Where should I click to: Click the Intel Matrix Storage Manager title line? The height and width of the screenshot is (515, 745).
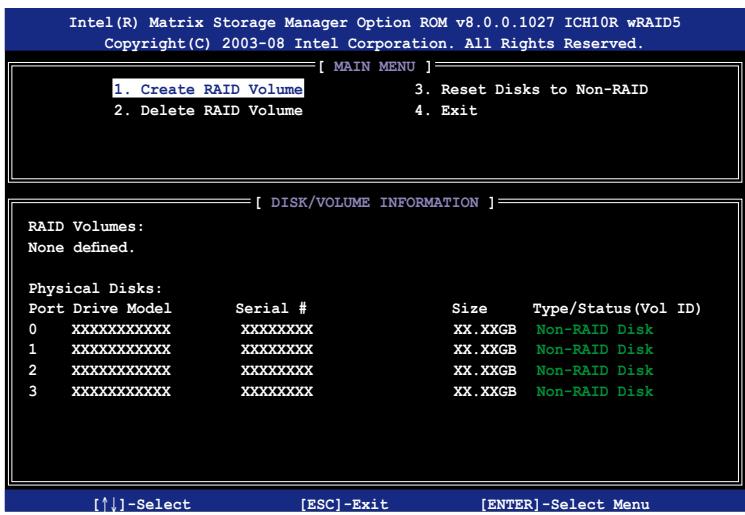pyautogui.click(x=374, y=22)
